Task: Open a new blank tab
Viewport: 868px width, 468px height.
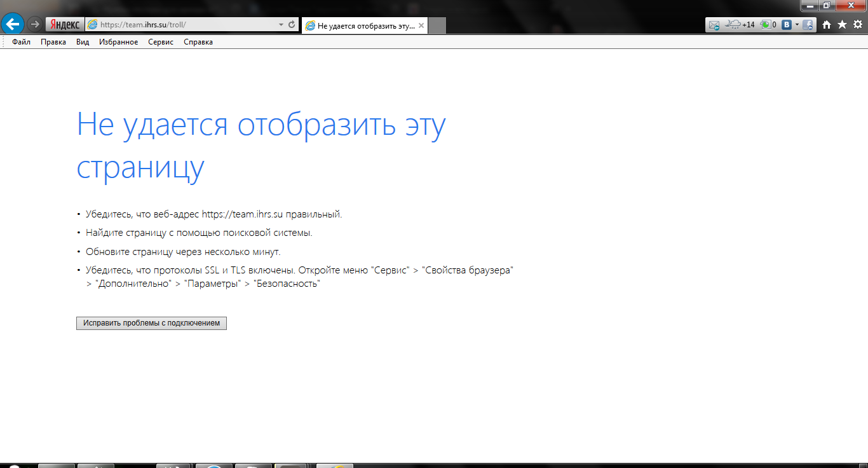Action: [437, 26]
